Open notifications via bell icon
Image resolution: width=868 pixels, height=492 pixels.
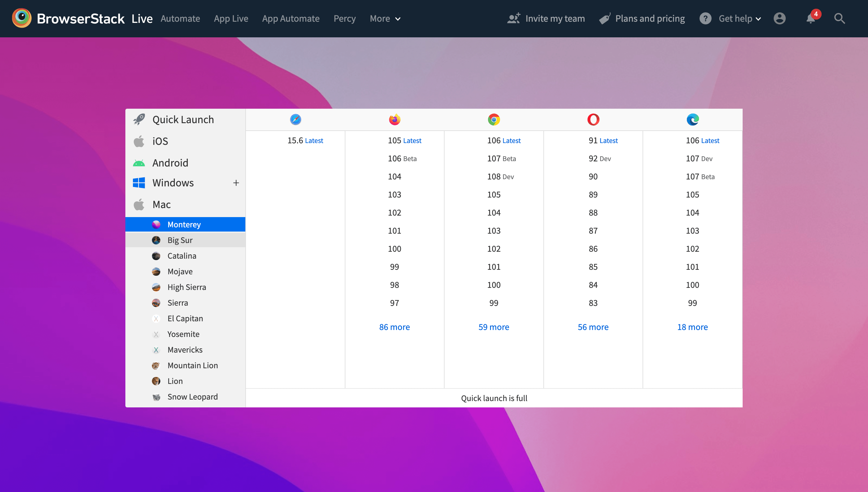(811, 19)
